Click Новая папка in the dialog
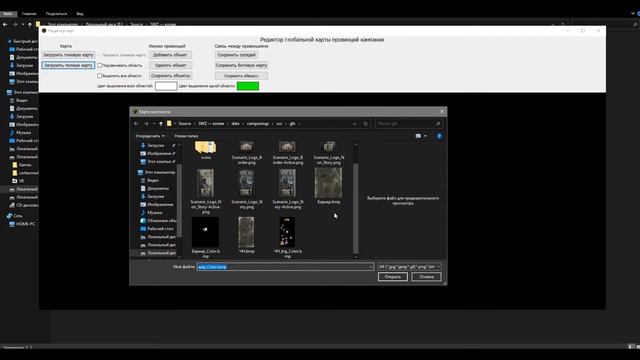Screen dimensions: 640x360 pos(186,136)
